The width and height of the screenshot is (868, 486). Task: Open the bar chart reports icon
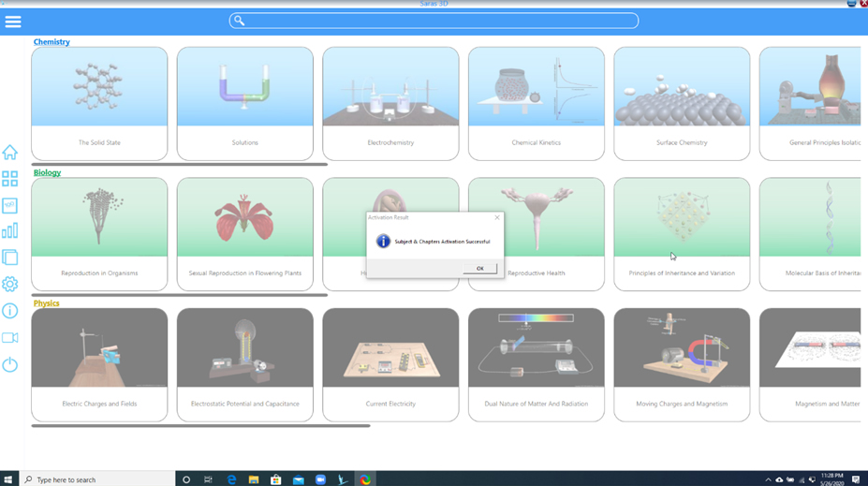[x=10, y=230]
